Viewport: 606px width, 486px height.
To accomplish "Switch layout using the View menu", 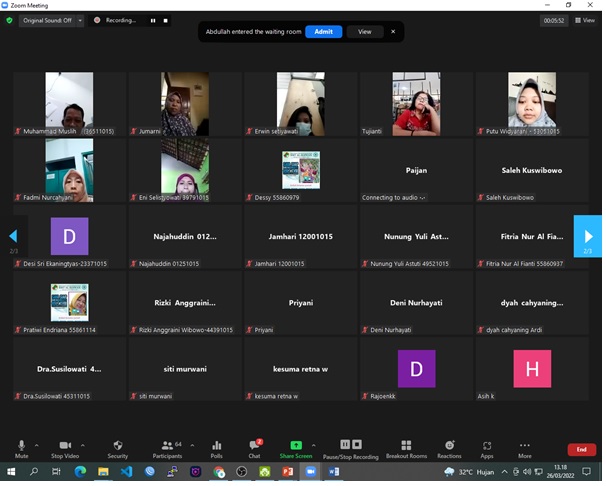I will 585,20.
